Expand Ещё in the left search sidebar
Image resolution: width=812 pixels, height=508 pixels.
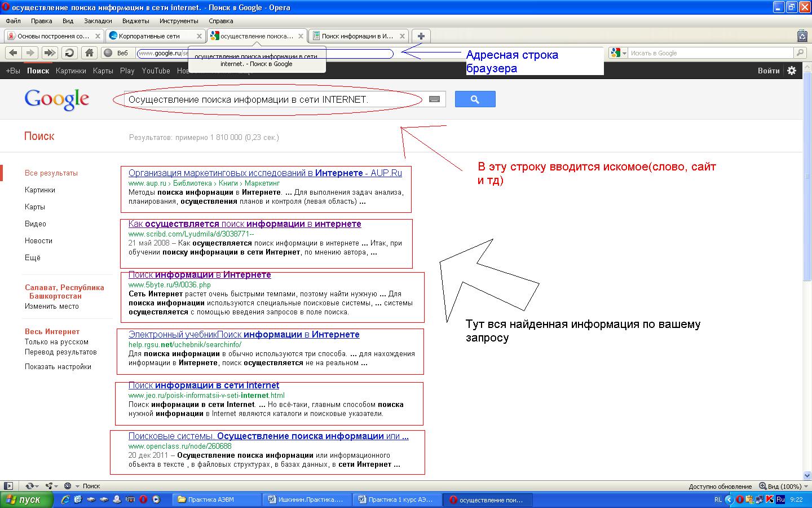(x=33, y=257)
